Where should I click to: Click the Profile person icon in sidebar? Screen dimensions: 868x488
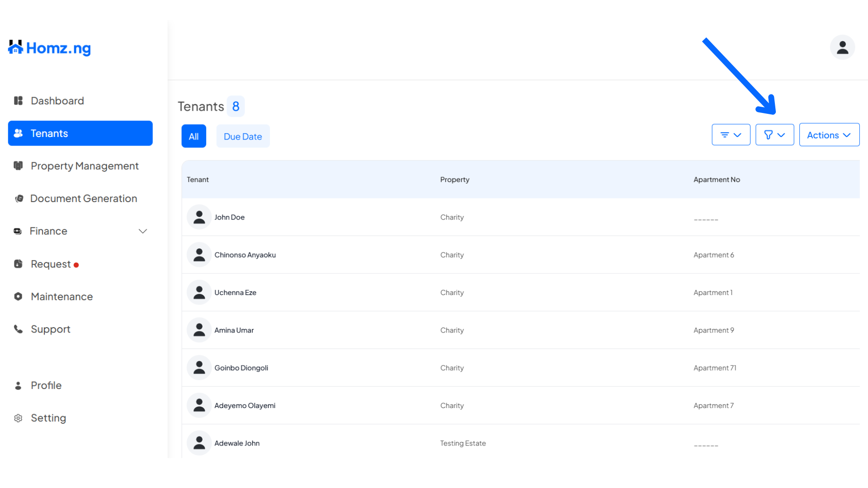coord(18,385)
